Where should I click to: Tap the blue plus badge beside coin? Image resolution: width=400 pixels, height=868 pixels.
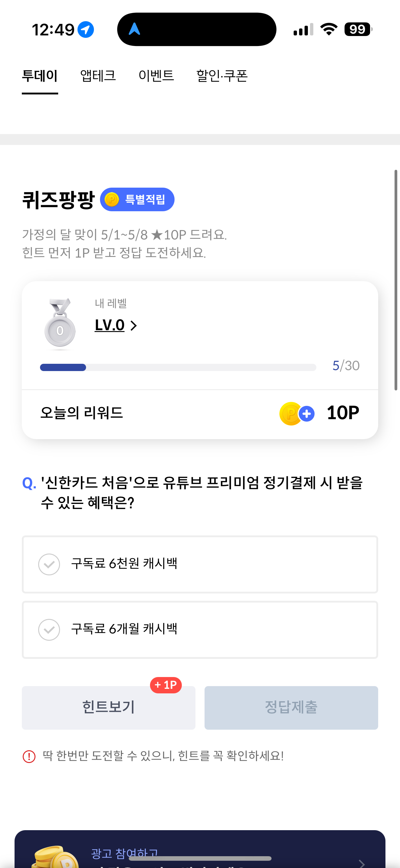tap(307, 414)
